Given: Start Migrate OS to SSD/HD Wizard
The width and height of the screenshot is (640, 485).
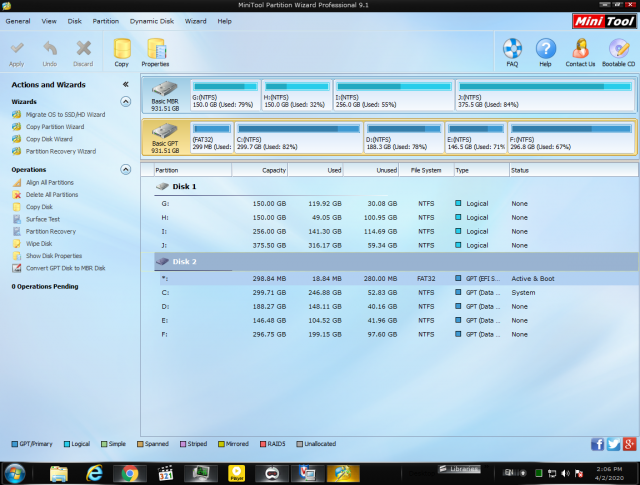Looking at the screenshot, I should (x=65, y=115).
